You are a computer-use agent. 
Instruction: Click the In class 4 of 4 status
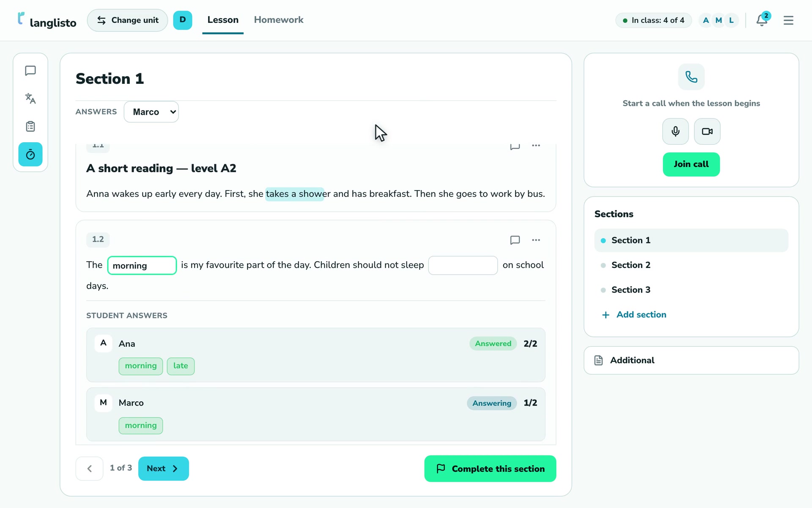pos(653,20)
